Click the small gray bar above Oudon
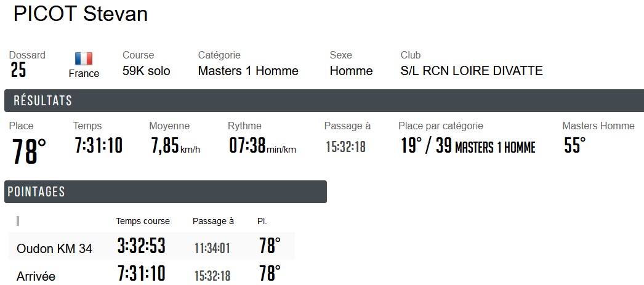The width and height of the screenshot is (644, 285). (18, 220)
